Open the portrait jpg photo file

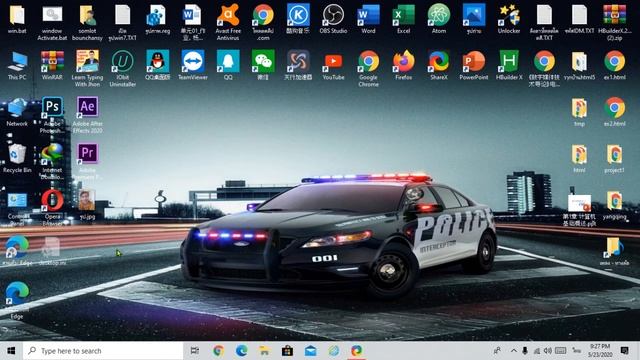(87, 201)
